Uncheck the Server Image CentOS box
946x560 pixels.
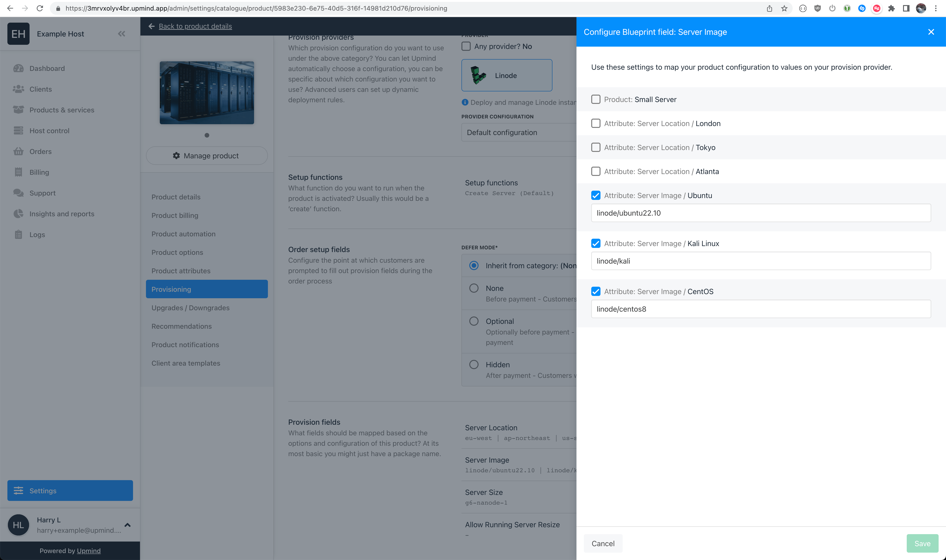coord(596,291)
